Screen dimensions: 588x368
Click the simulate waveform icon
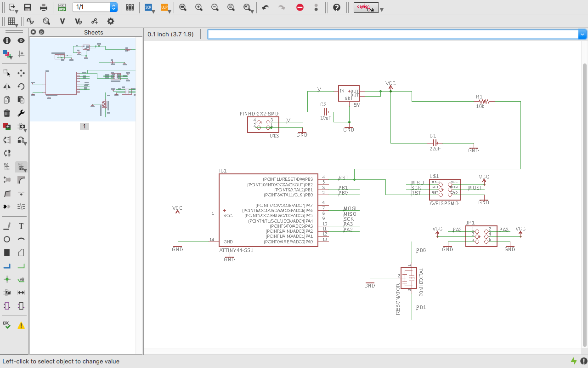pyautogui.click(x=30, y=21)
